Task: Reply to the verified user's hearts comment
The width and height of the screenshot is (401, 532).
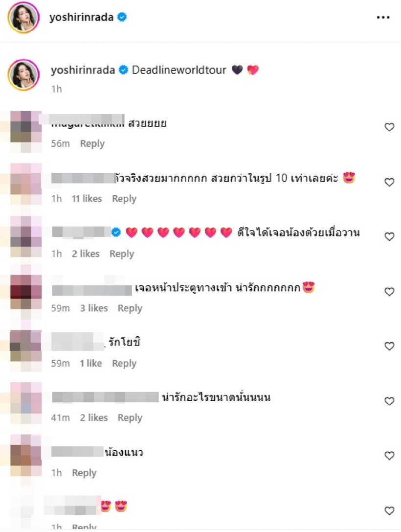Action: click(x=122, y=254)
